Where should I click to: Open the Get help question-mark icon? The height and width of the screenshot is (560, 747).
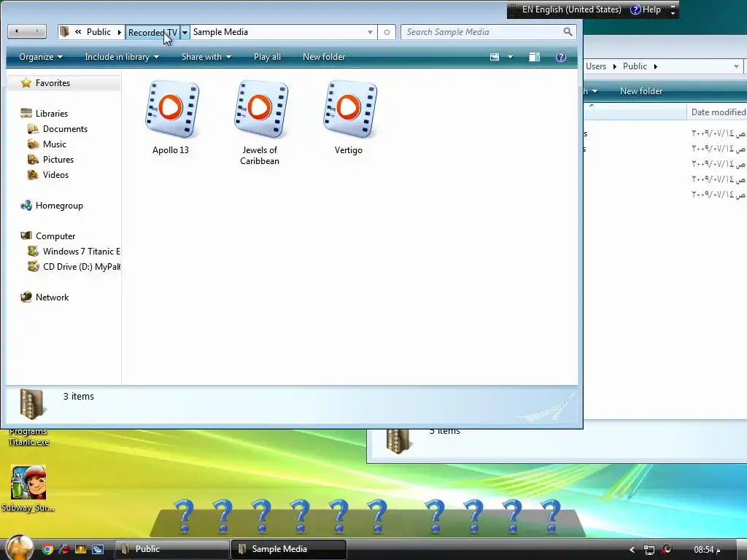click(561, 57)
